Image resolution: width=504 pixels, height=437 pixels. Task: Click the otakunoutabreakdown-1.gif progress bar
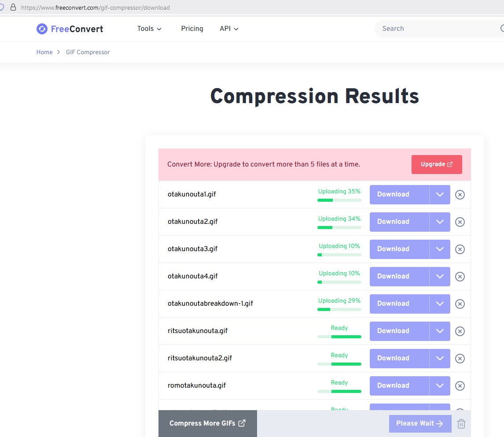(x=339, y=310)
